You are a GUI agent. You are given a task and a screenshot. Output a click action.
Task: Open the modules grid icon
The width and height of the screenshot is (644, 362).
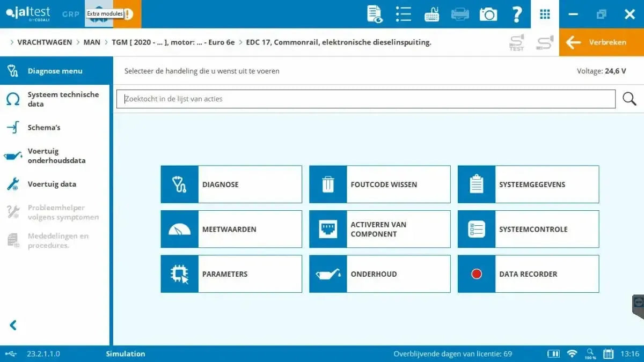tap(545, 14)
